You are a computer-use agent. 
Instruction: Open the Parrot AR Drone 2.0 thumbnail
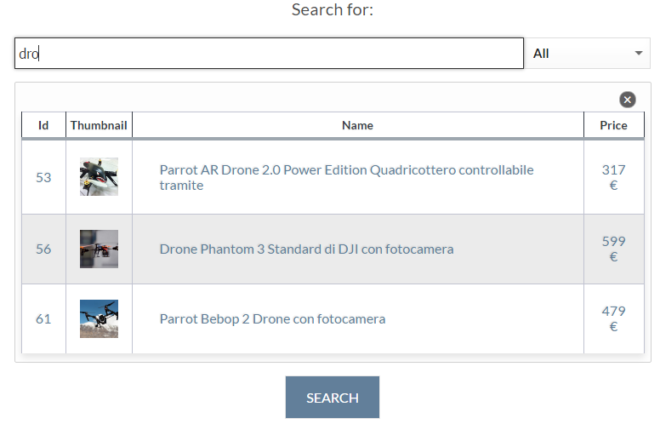[x=99, y=177]
